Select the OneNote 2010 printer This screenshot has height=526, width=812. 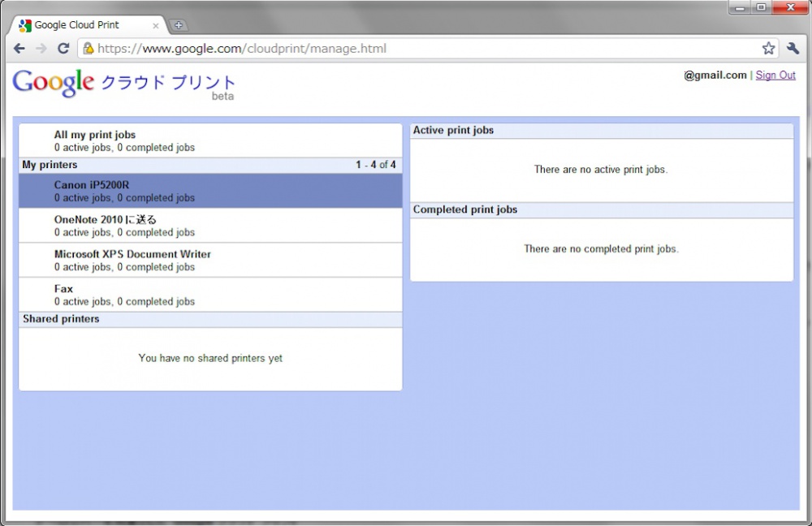210,226
